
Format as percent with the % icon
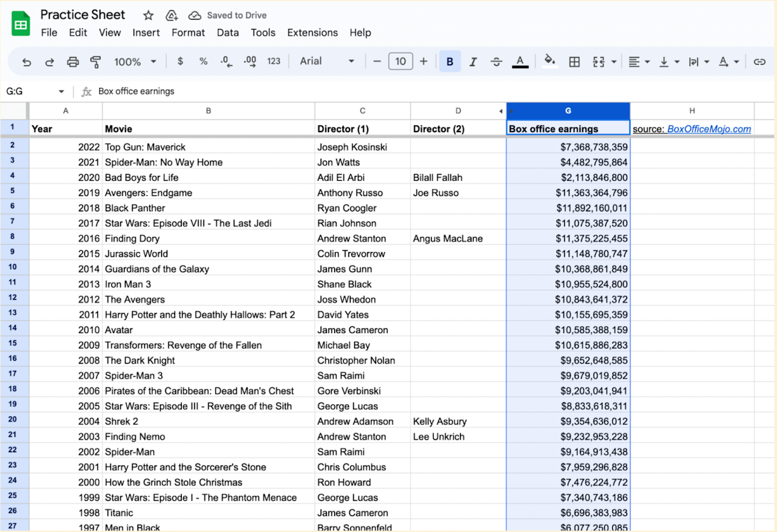pyautogui.click(x=203, y=61)
